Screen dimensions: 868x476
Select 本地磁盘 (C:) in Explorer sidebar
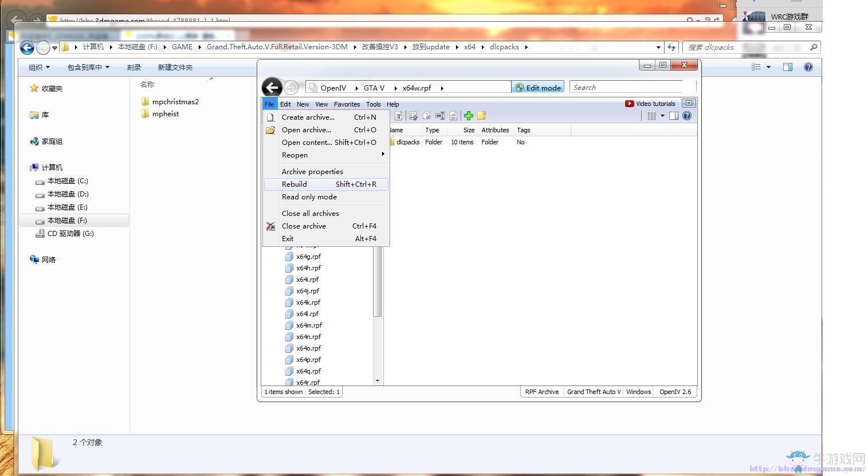point(62,180)
